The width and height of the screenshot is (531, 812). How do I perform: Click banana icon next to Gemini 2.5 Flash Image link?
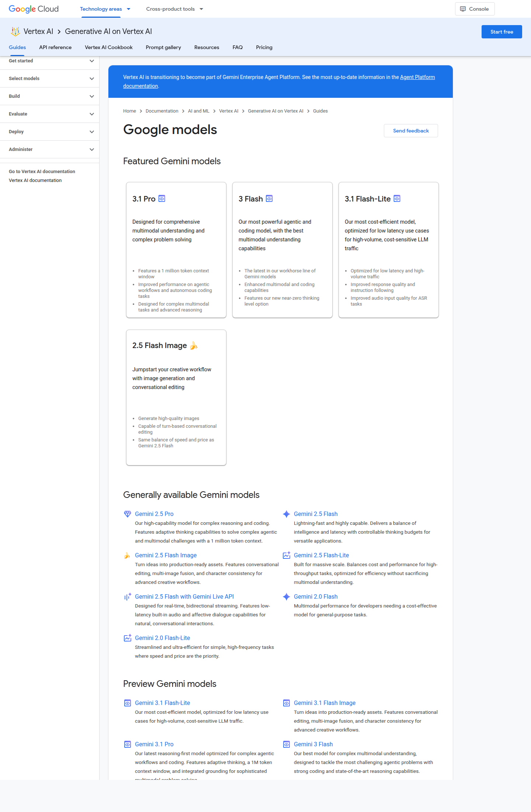[127, 555]
